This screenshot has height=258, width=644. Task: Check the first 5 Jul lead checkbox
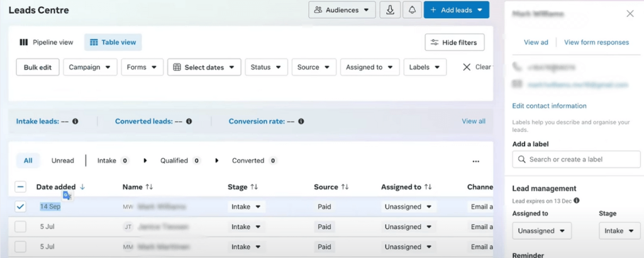pyautogui.click(x=21, y=227)
